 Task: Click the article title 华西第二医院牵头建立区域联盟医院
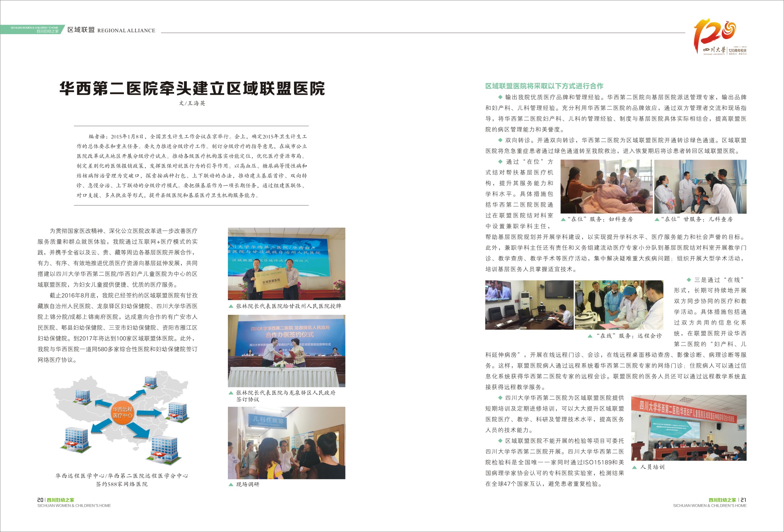point(192,89)
